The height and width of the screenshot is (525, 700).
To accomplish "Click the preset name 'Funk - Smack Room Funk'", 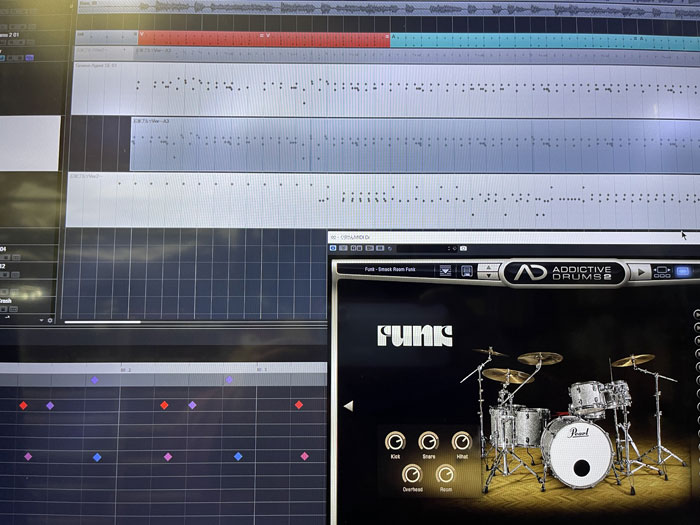I will coord(390,269).
